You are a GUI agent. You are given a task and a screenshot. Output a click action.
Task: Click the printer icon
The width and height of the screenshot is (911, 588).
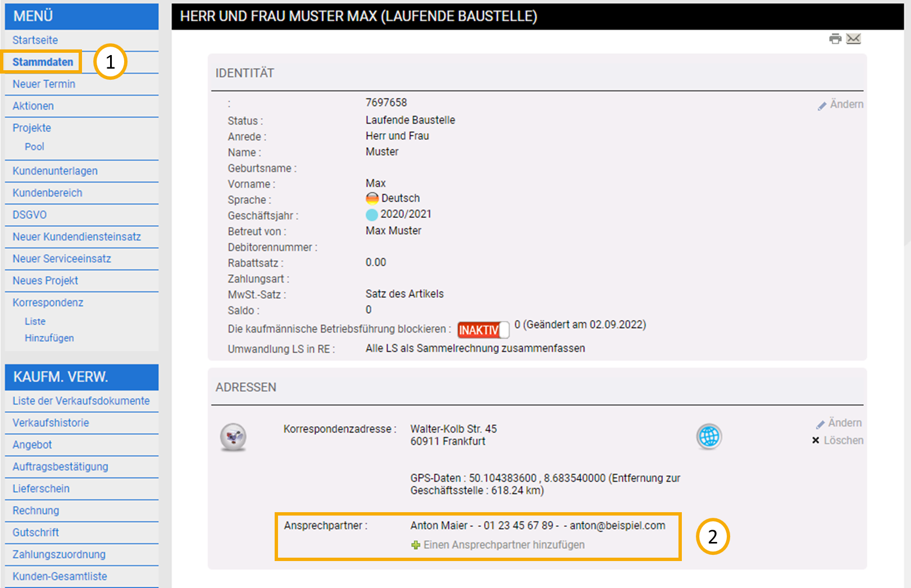tap(835, 39)
